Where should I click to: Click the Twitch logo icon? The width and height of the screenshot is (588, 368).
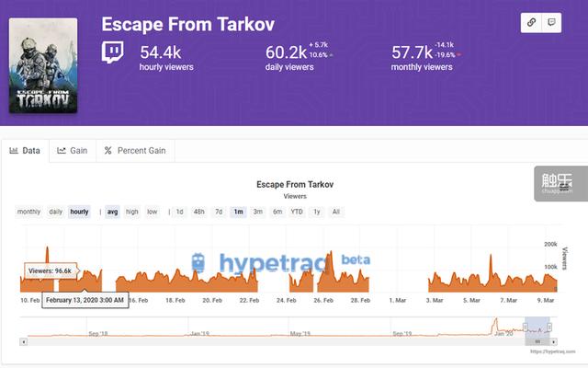[x=112, y=52]
